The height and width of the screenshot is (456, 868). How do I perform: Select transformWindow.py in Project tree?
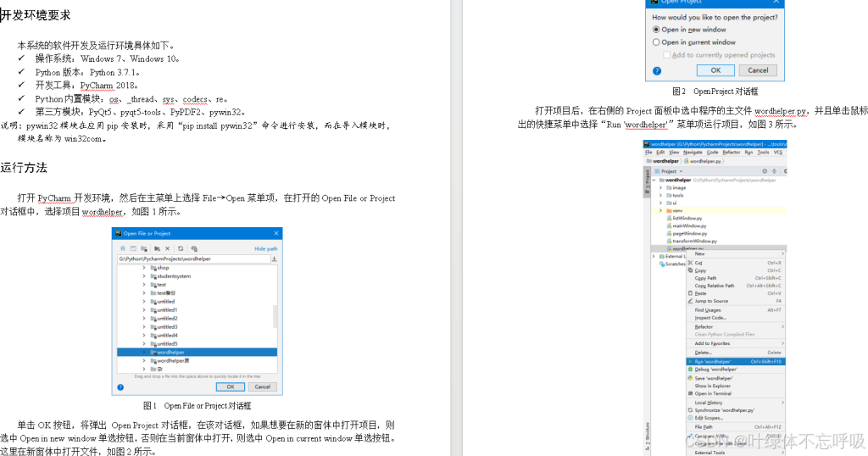point(692,242)
